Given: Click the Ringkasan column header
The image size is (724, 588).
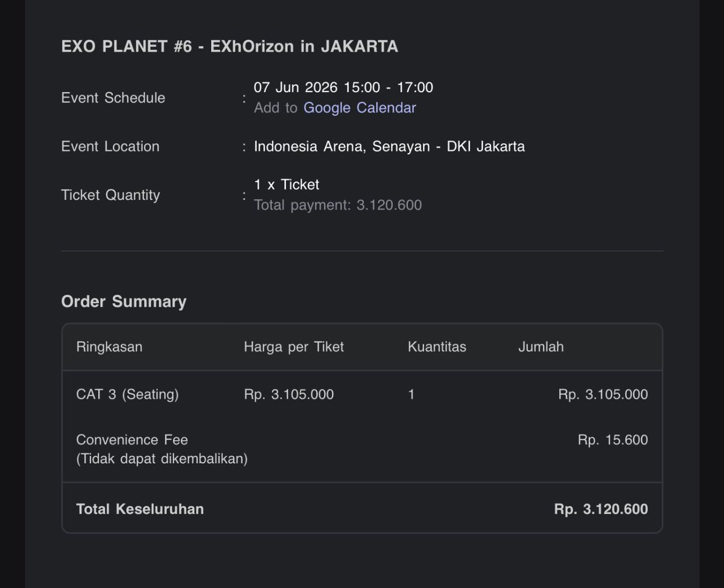Looking at the screenshot, I should (109, 347).
